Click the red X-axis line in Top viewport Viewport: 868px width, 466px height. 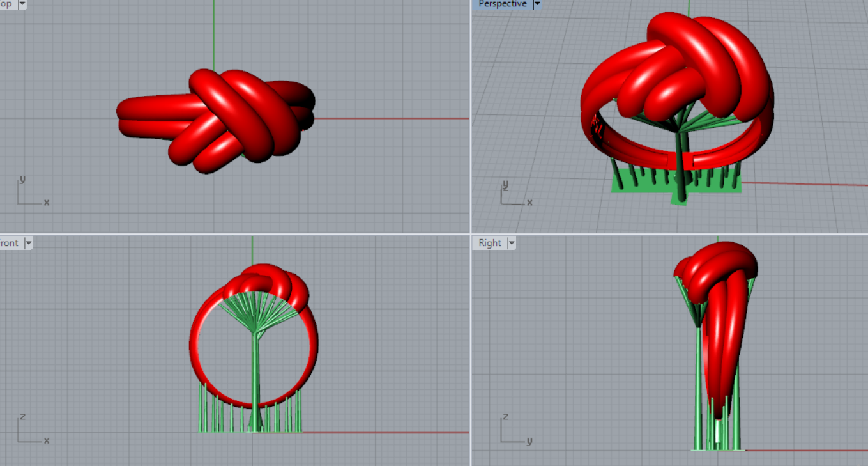tap(396, 118)
